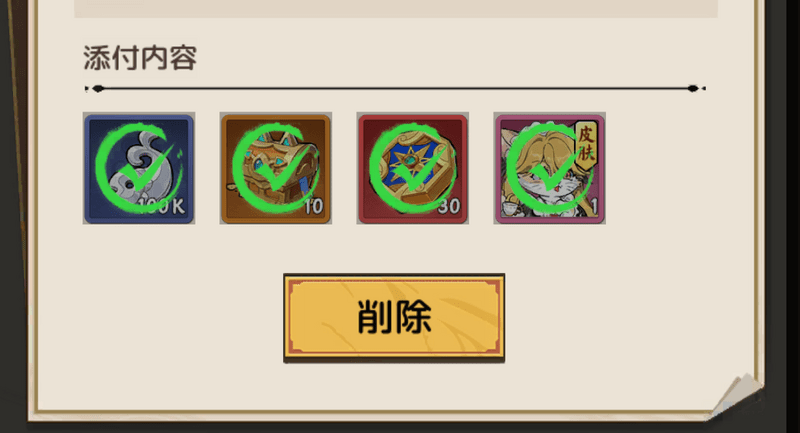Click the claimed checkmark over the fish coin
Image resolution: width=800 pixels, height=433 pixels.
(139, 168)
